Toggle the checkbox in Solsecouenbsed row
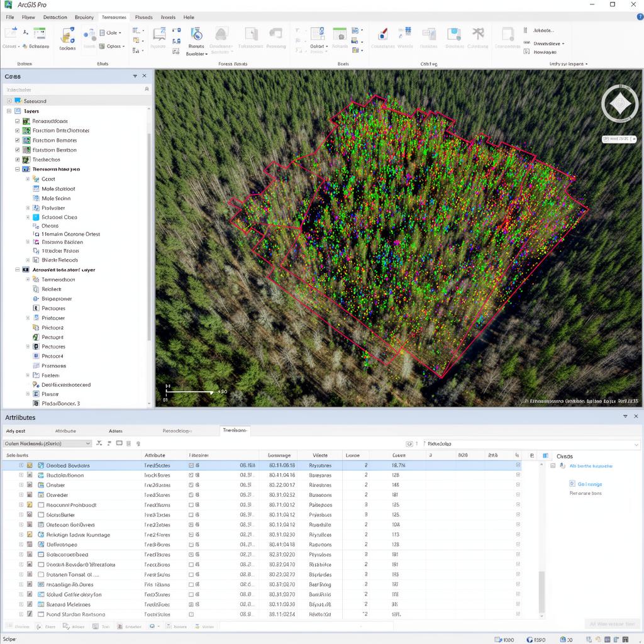Image resolution: width=644 pixels, height=644 pixels. (191, 555)
